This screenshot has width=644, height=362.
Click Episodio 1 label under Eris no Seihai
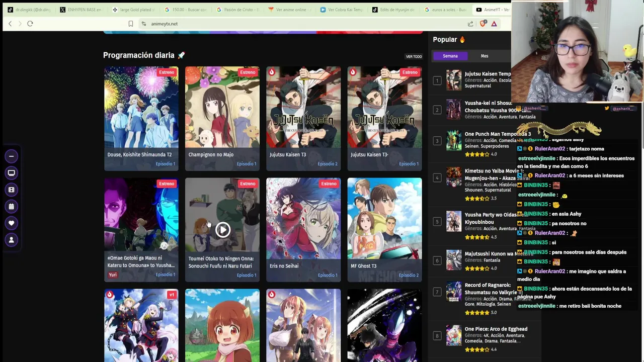[x=328, y=275]
